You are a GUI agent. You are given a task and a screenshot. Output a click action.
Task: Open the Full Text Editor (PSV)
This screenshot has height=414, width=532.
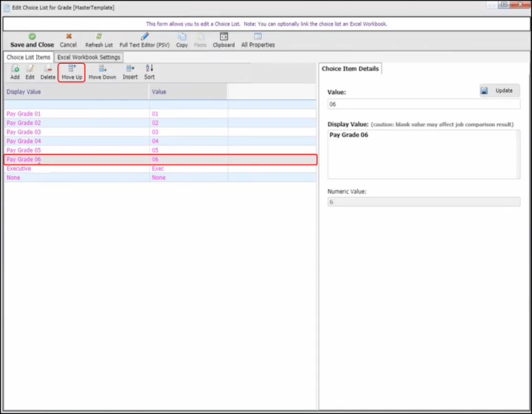pyautogui.click(x=145, y=36)
